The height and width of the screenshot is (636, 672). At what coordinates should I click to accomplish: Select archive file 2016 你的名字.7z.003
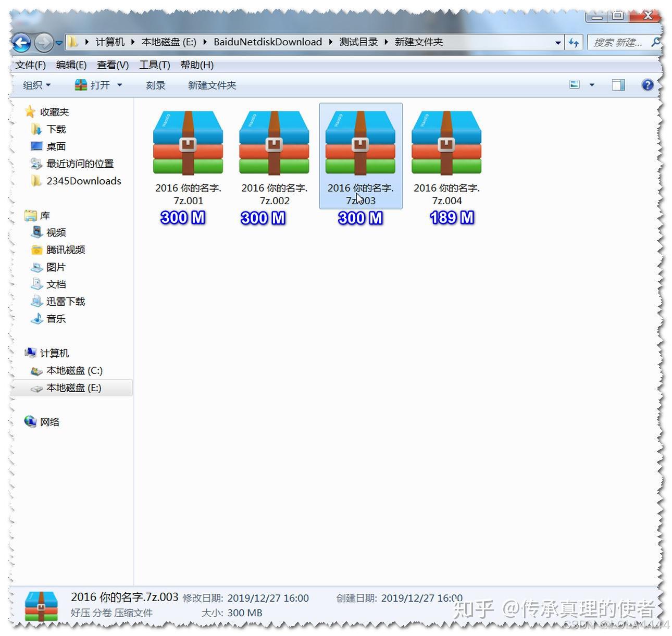360,156
